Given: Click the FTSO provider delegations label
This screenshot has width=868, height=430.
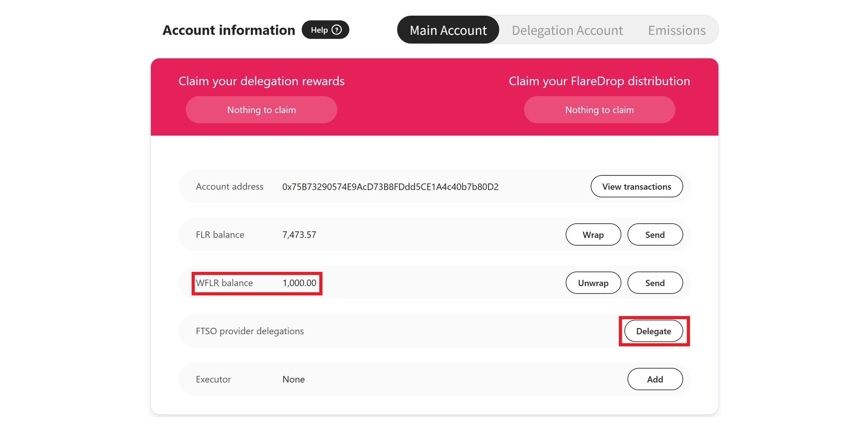Looking at the screenshot, I should click(x=250, y=331).
